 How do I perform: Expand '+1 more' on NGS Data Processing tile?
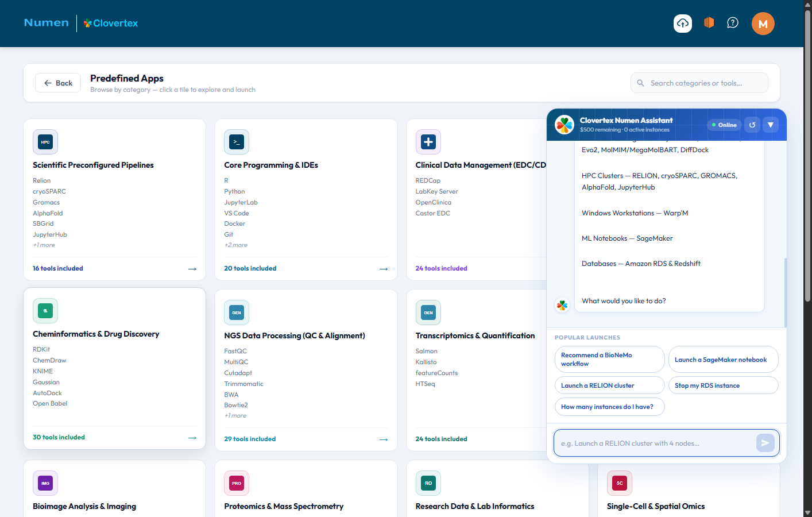pos(235,415)
